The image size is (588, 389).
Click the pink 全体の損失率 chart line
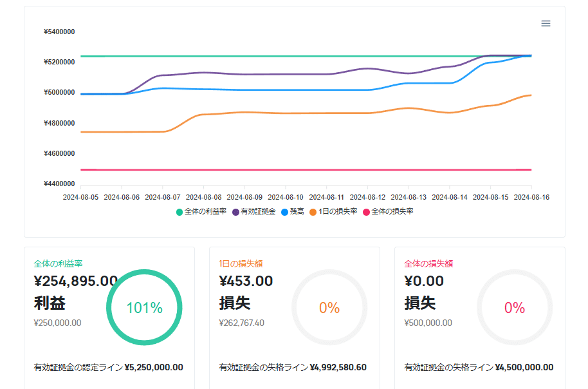pyautogui.click(x=306, y=170)
